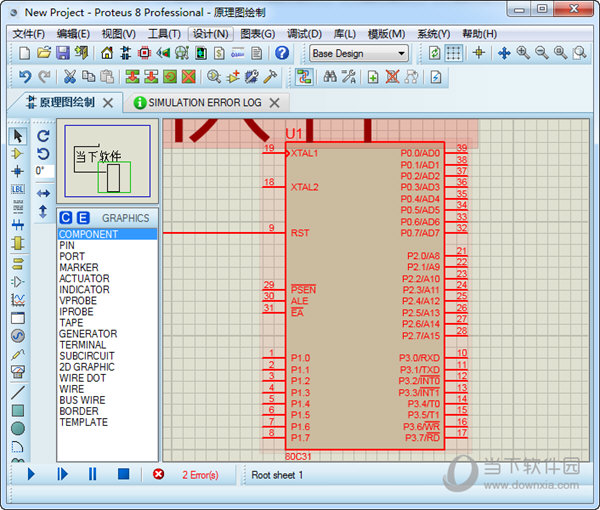The height and width of the screenshot is (510, 600).
Task: Click the zoom in magnifier icon
Action: (x=523, y=53)
